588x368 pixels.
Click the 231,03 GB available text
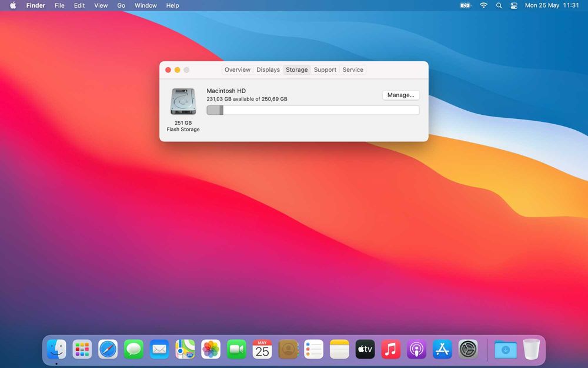point(247,99)
